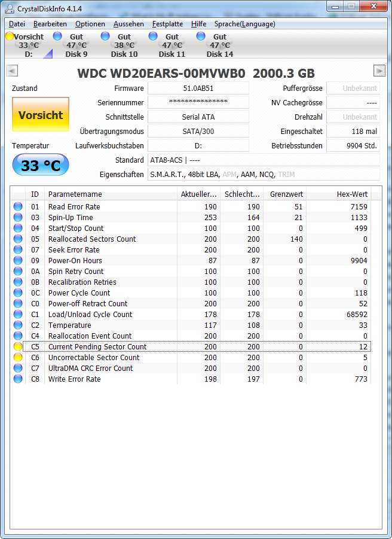Image resolution: width=392 pixels, height=539 pixels.
Task: Click status orb of Seek Error Rate
Action: [x=18, y=249]
